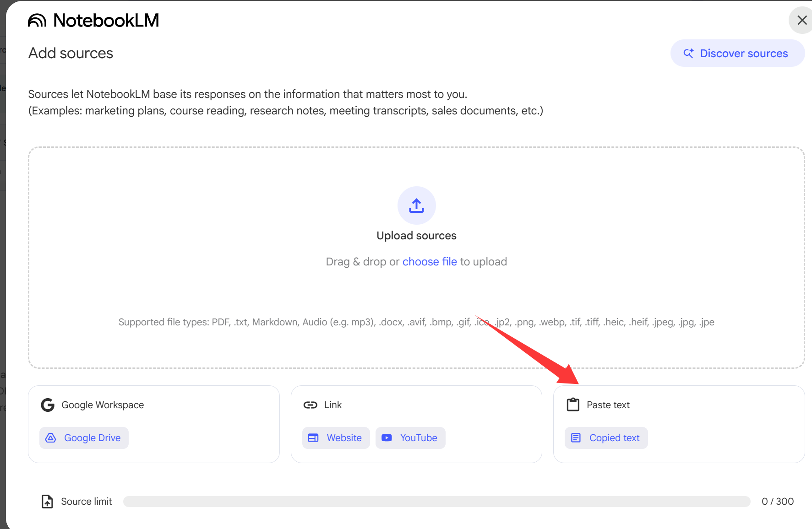Click the Source limit progress bar

(x=436, y=502)
